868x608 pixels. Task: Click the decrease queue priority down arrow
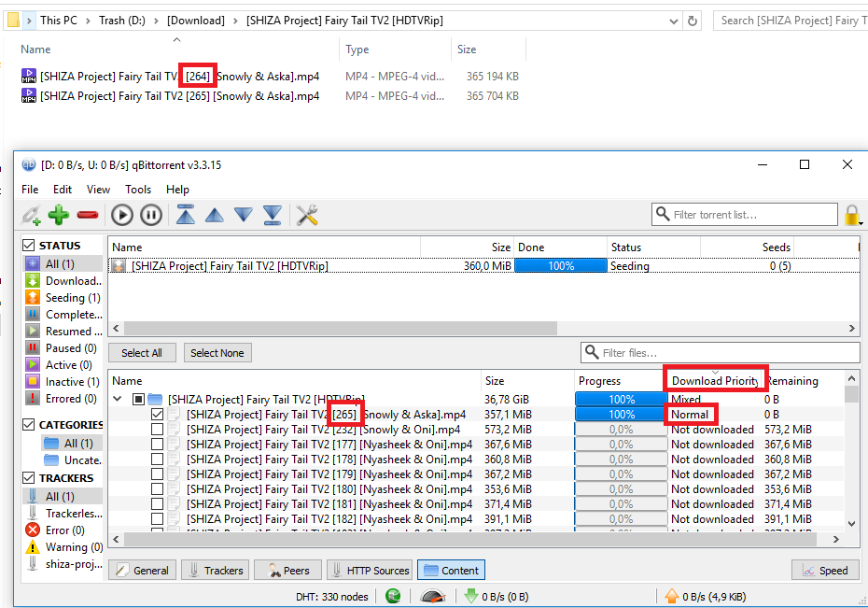pos(243,215)
